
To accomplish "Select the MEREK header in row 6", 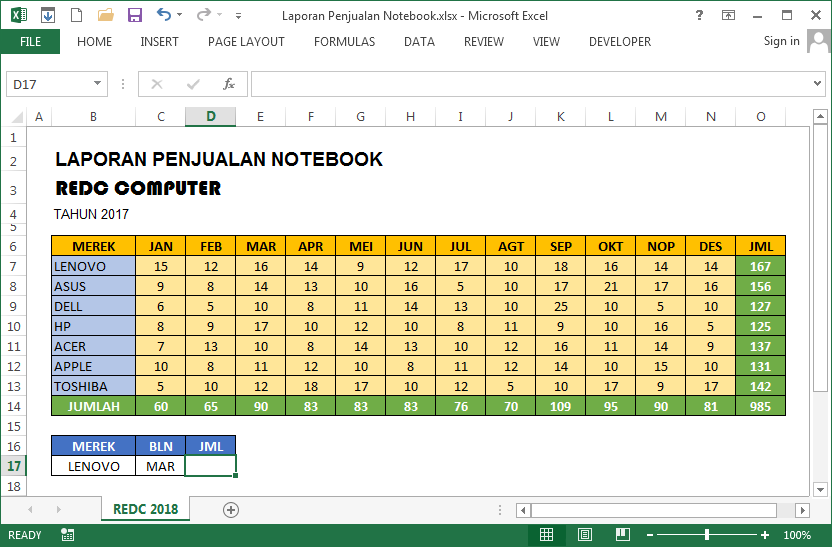I will 93,246.
